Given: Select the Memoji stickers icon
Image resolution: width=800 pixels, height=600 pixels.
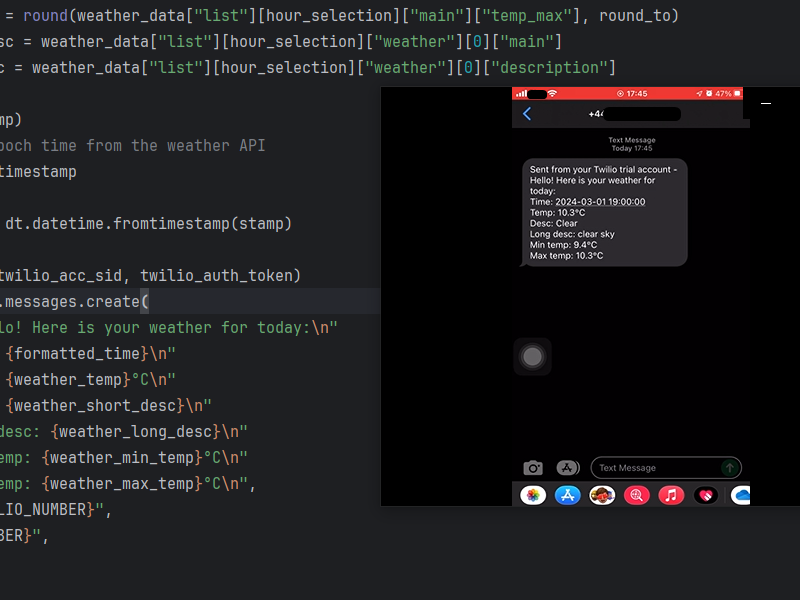Looking at the screenshot, I should [602, 495].
